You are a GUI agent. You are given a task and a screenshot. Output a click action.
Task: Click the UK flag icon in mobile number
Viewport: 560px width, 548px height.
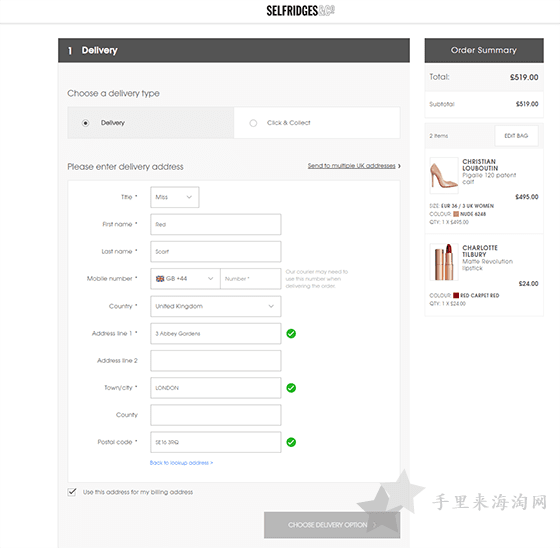(x=160, y=279)
